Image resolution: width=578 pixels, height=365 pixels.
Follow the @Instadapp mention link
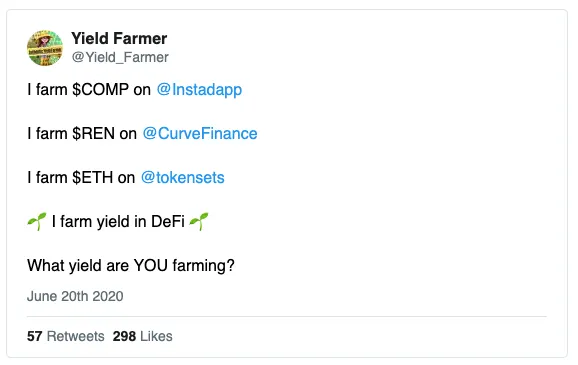click(x=199, y=90)
